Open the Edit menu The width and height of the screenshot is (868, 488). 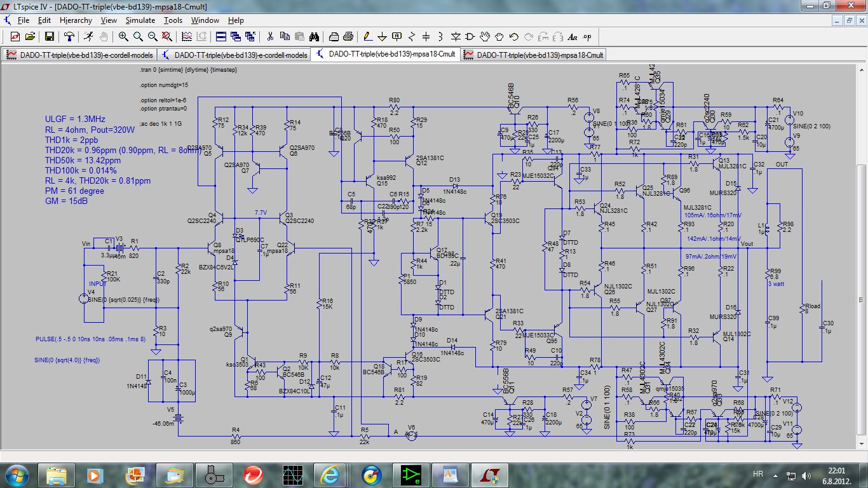coord(44,20)
